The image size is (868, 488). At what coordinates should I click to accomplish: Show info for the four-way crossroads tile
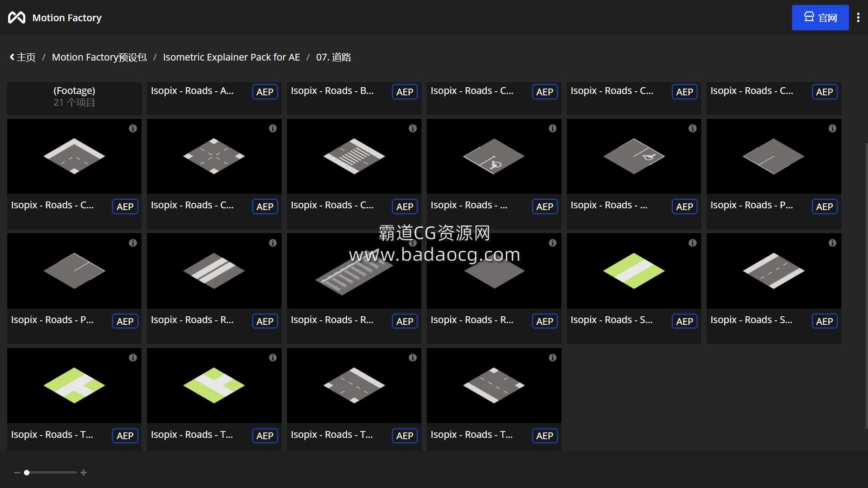pyautogui.click(x=273, y=128)
